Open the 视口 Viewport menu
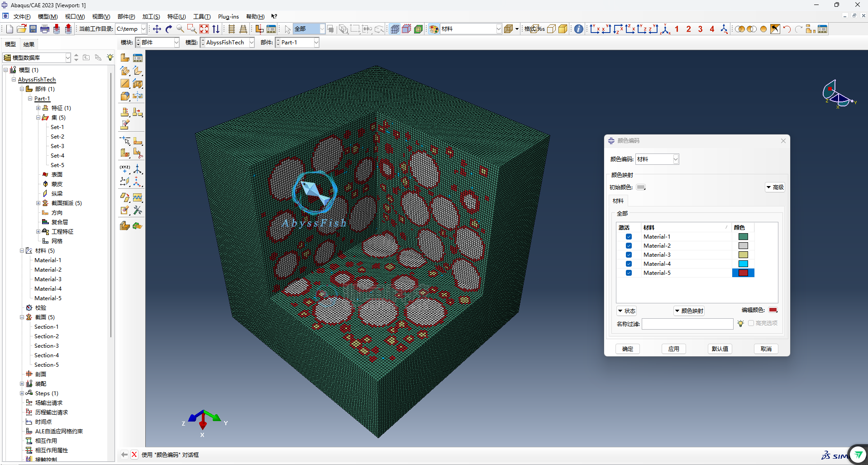 pyautogui.click(x=75, y=17)
